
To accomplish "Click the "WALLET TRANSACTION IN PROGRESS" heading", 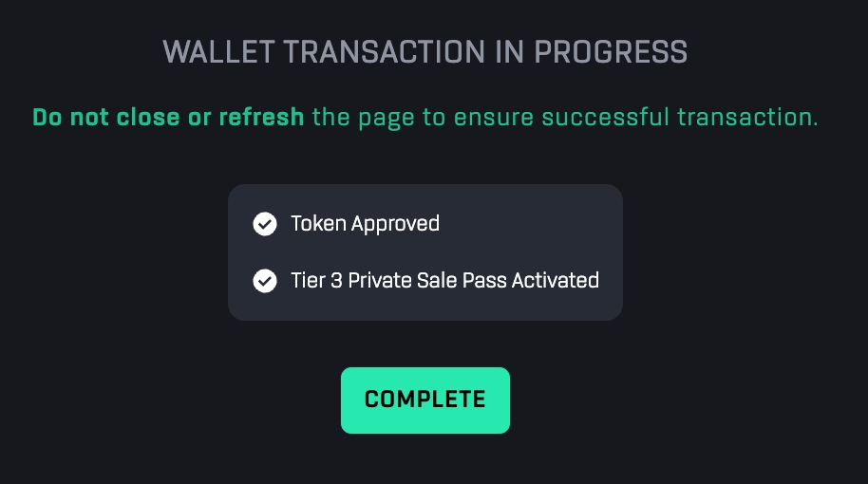I will click(x=425, y=51).
